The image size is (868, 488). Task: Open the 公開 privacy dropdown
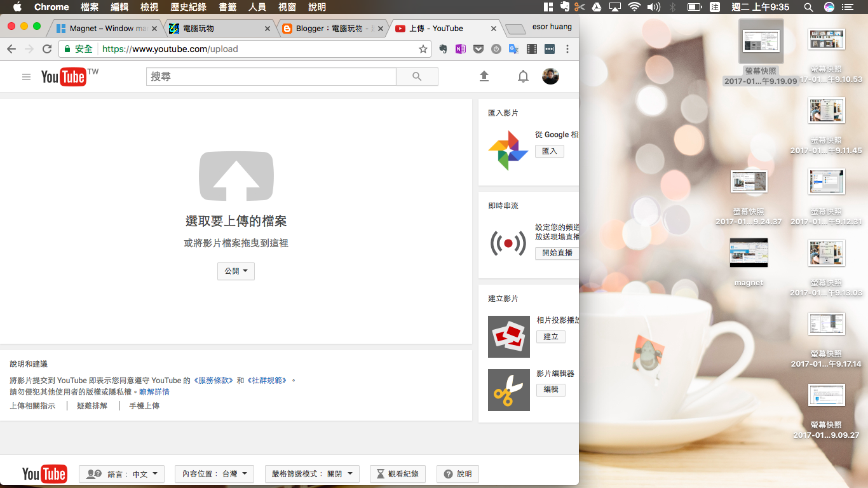pos(236,271)
